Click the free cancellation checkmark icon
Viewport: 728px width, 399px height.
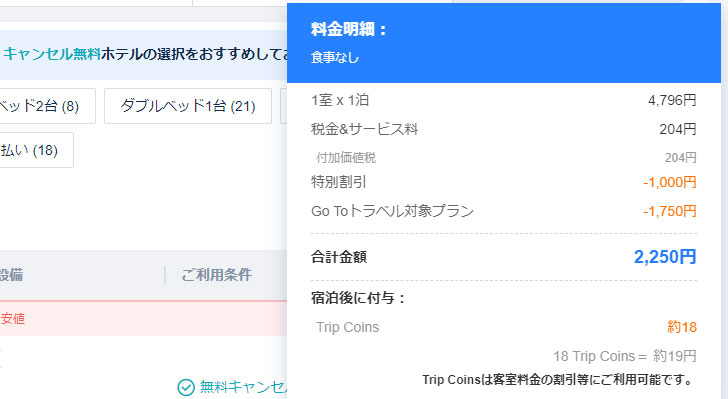pyautogui.click(x=186, y=387)
